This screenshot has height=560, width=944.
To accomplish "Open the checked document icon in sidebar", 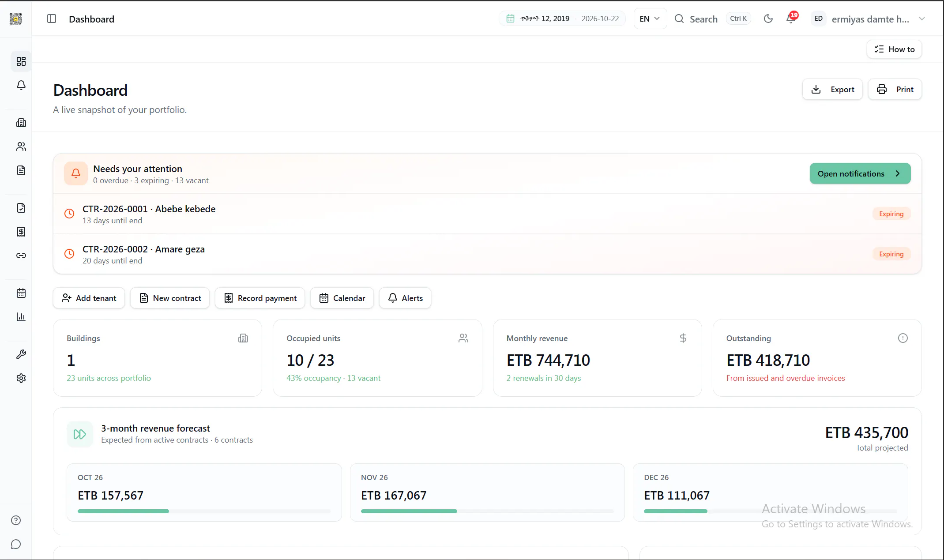I will pyautogui.click(x=21, y=208).
